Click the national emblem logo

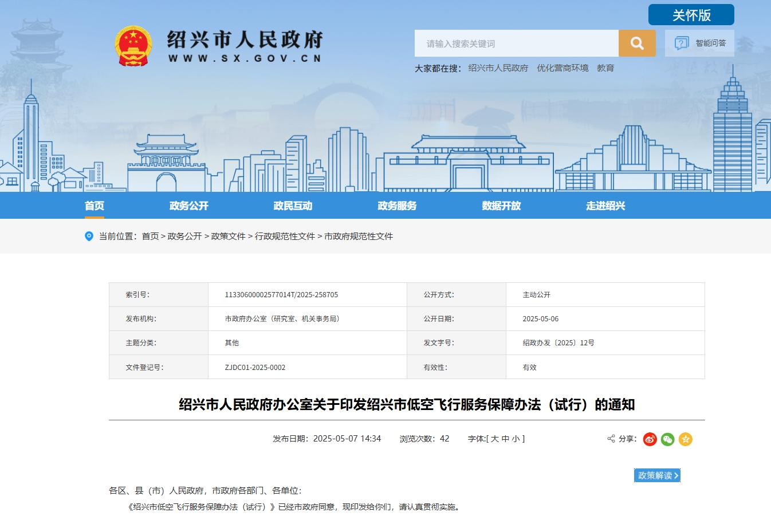point(133,46)
